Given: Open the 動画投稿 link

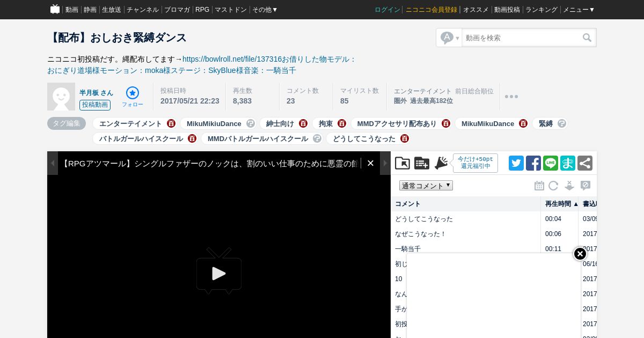Looking at the screenshot, I should click(507, 10).
